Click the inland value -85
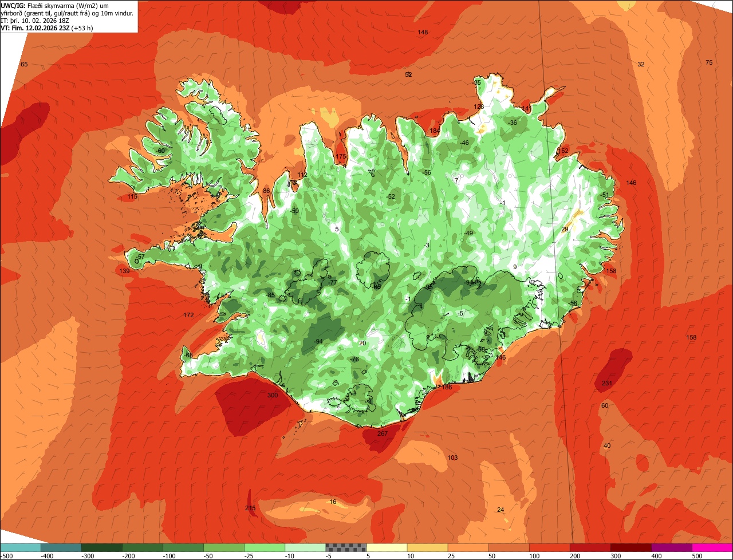This screenshot has width=733, height=560. click(x=271, y=295)
